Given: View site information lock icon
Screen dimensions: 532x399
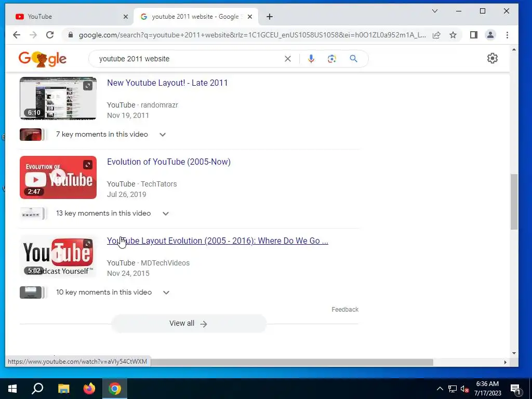Looking at the screenshot, I should click(71, 35).
